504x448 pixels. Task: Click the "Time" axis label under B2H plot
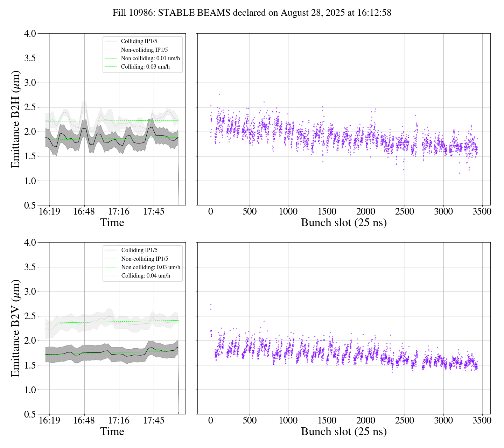coord(112,223)
